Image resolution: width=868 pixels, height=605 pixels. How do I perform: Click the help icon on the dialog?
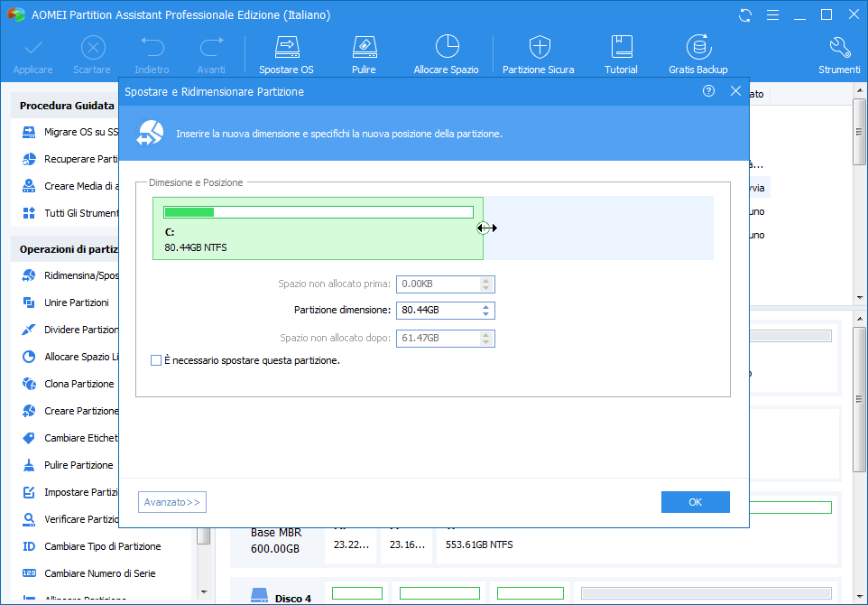pyautogui.click(x=708, y=90)
